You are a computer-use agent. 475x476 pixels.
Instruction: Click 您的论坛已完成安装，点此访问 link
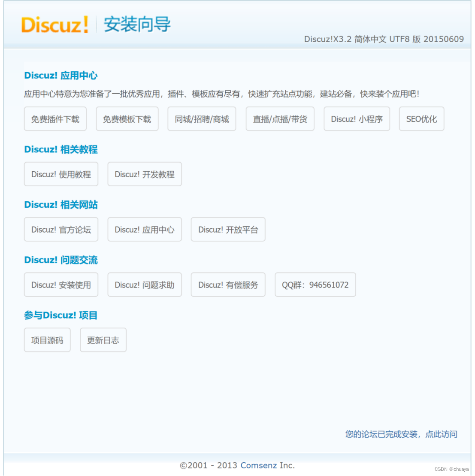(x=401, y=434)
